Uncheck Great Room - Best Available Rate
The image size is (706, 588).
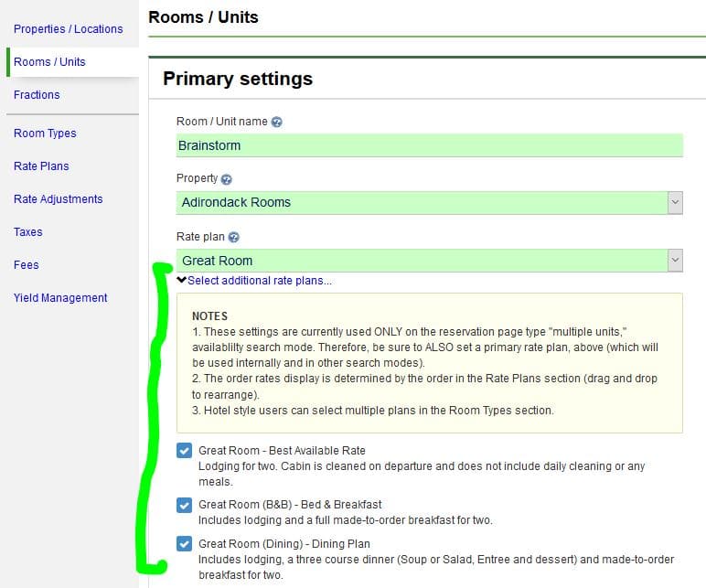(184, 451)
